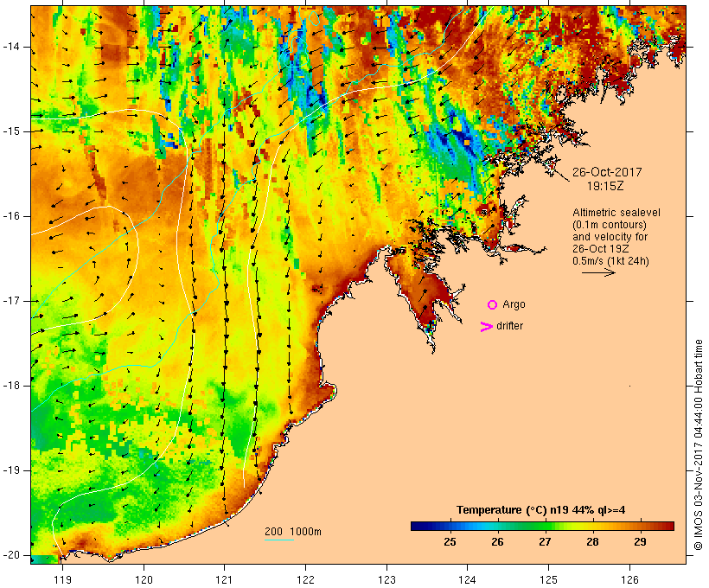709x588 pixels.
Task: Click the 'drifter' legend label
Action: [x=509, y=326]
